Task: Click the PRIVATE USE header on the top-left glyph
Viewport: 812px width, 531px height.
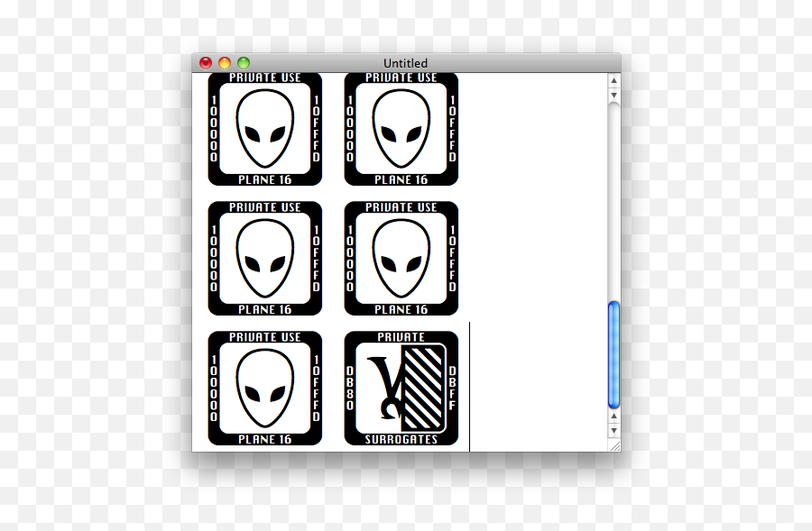Action: [263, 78]
